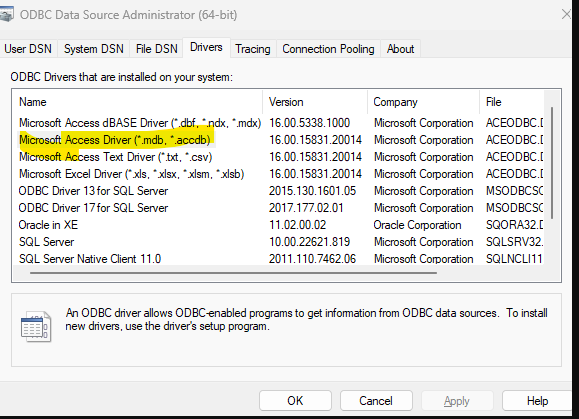Click version 10.00.22621.819 cell
The width and height of the screenshot is (579, 419).
point(309,242)
